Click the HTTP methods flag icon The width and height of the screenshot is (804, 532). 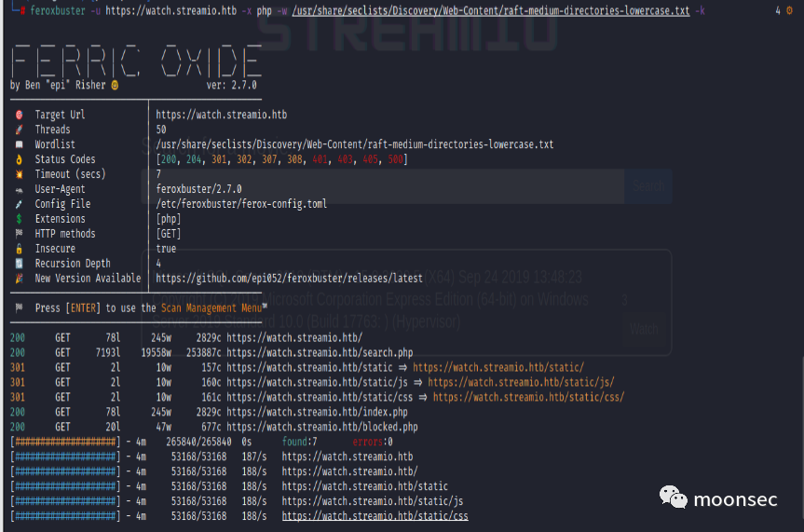(19, 234)
